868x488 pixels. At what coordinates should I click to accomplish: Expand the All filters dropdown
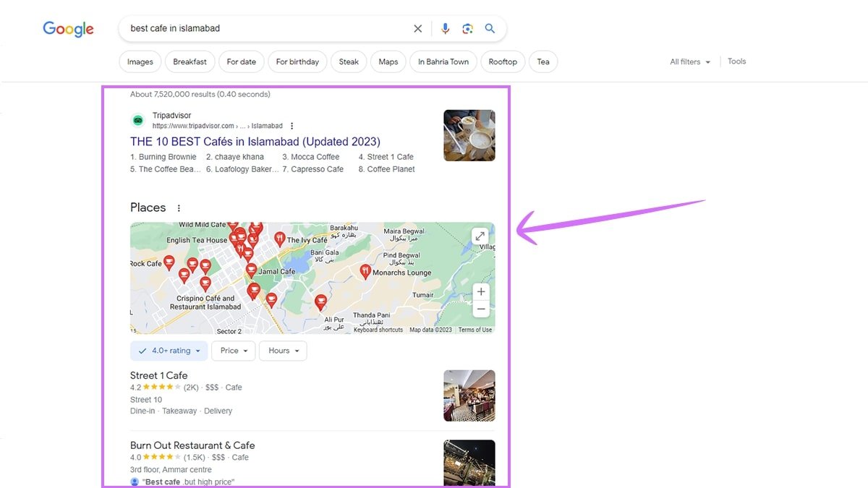tap(689, 62)
